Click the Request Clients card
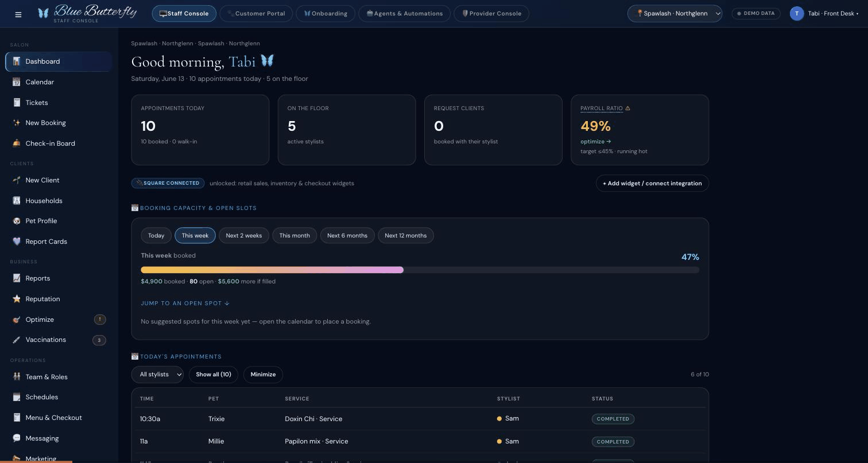 pos(493,130)
